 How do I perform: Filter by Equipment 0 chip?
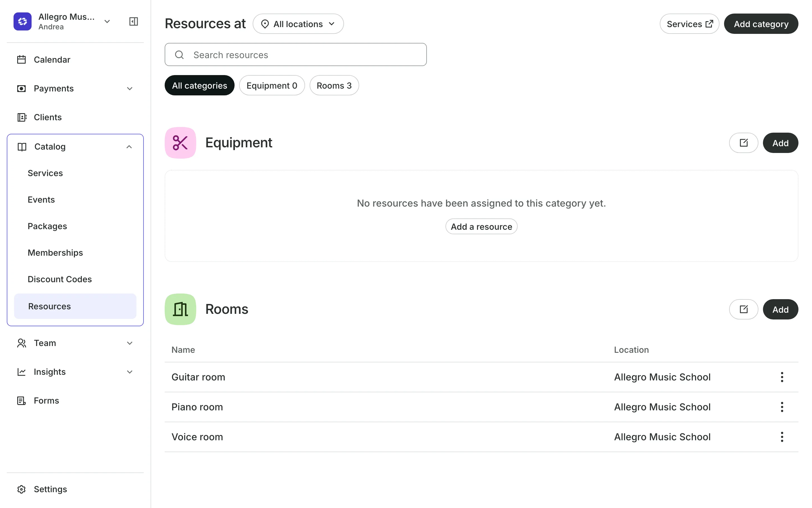tap(272, 86)
